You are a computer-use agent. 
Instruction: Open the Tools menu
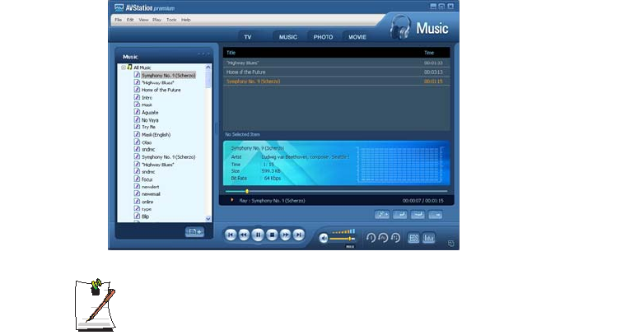(171, 20)
